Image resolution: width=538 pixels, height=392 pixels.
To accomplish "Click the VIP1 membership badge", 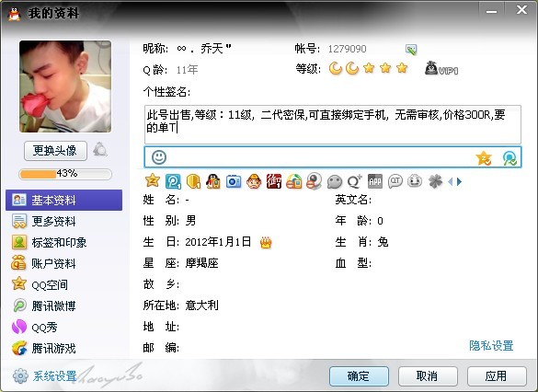I will tap(441, 68).
